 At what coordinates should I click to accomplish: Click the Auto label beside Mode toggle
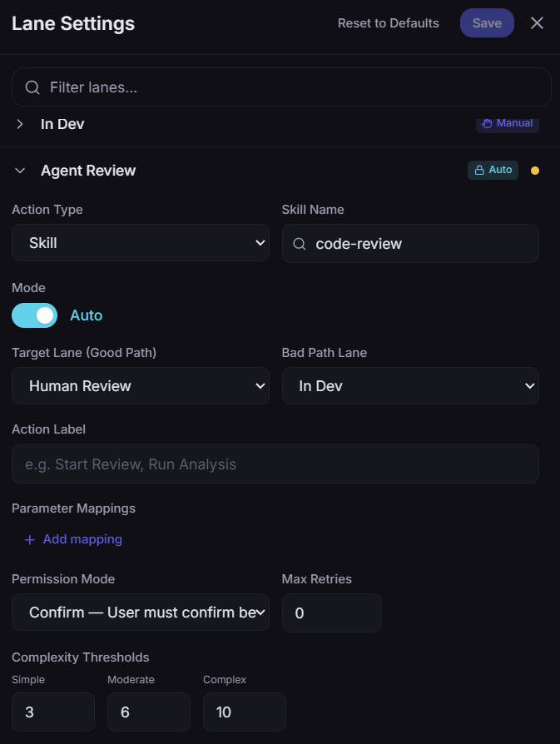click(x=87, y=315)
